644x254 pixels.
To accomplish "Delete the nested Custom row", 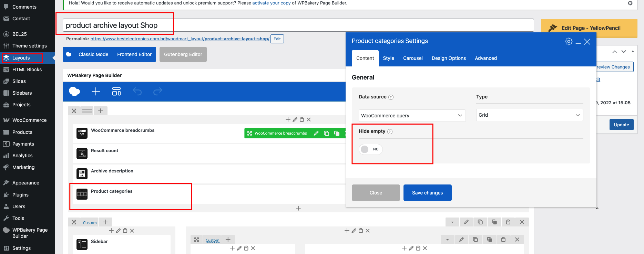I will click(x=517, y=240).
